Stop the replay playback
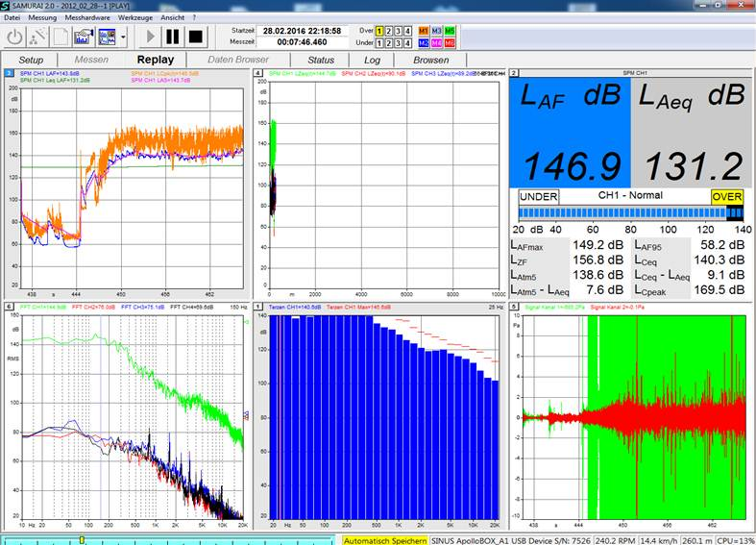 coord(196,37)
